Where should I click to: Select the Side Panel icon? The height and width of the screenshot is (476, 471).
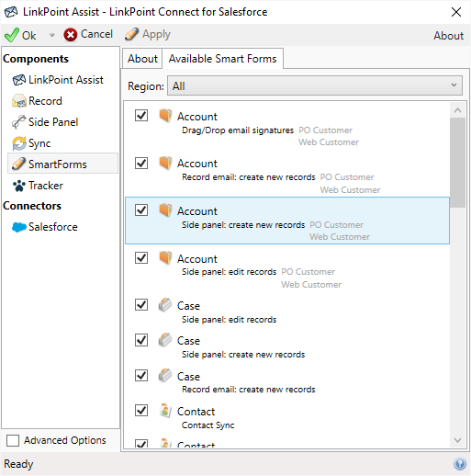tap(19, 122)
